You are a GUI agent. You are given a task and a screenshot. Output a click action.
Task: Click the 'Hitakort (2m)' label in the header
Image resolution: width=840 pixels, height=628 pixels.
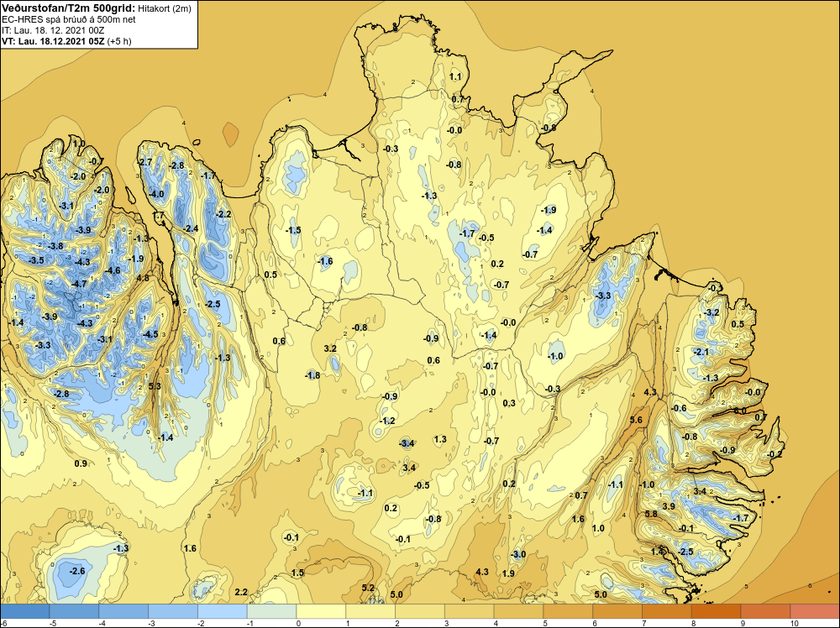point(165,8)
